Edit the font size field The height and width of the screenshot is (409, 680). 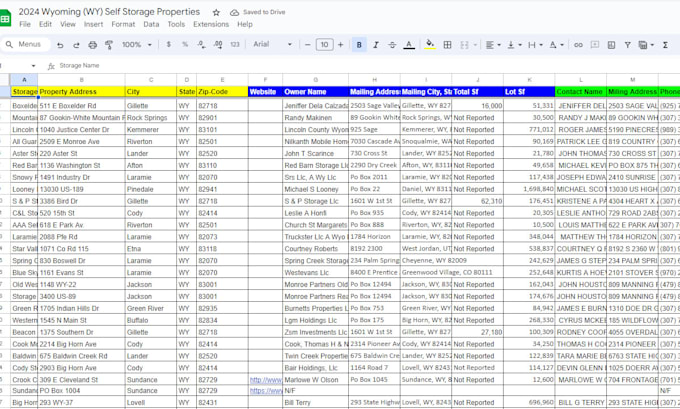324,44
